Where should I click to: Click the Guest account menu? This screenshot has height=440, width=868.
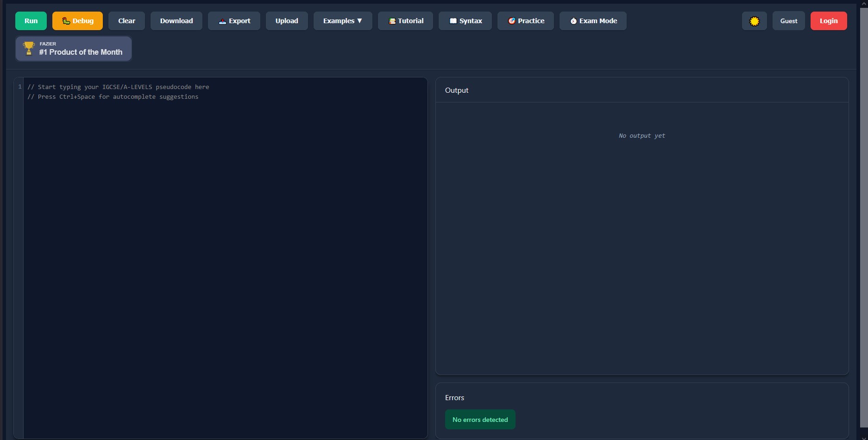788,20
